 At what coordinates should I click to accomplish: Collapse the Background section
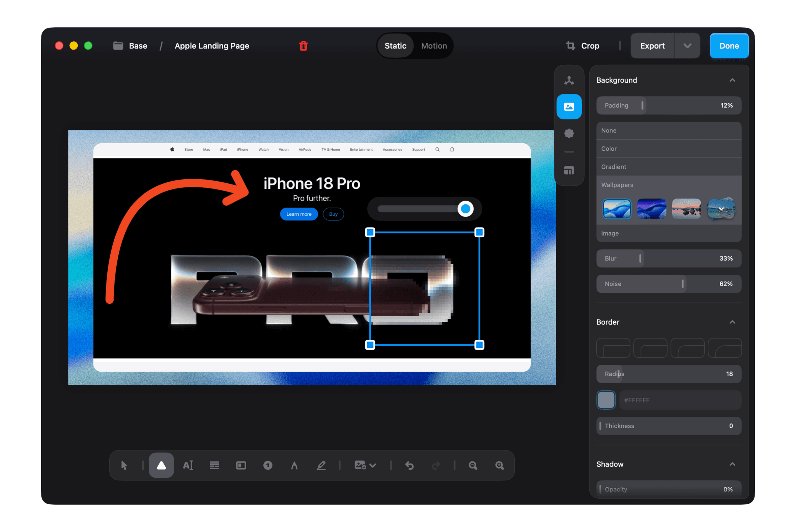(x=732, y=80)
